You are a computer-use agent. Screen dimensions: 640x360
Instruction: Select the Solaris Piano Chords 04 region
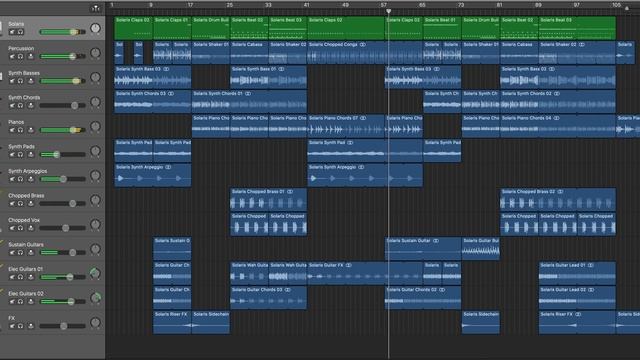[558, 126]
